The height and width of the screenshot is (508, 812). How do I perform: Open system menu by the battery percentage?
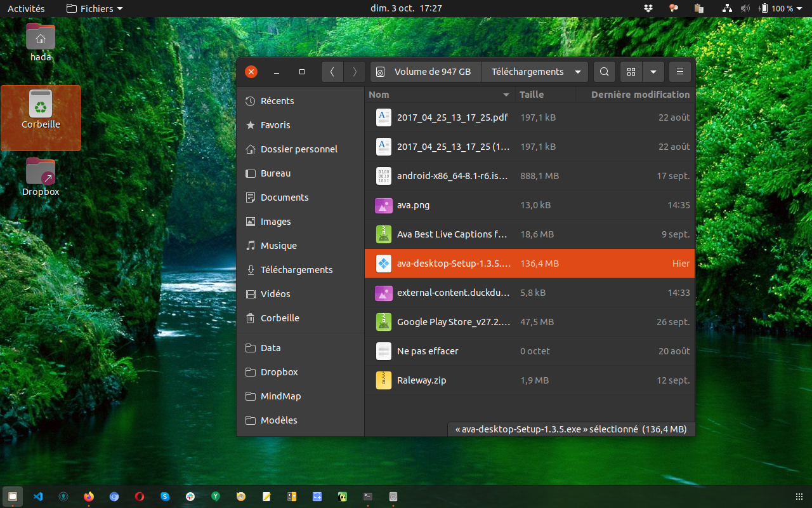[x=782, y=8]
